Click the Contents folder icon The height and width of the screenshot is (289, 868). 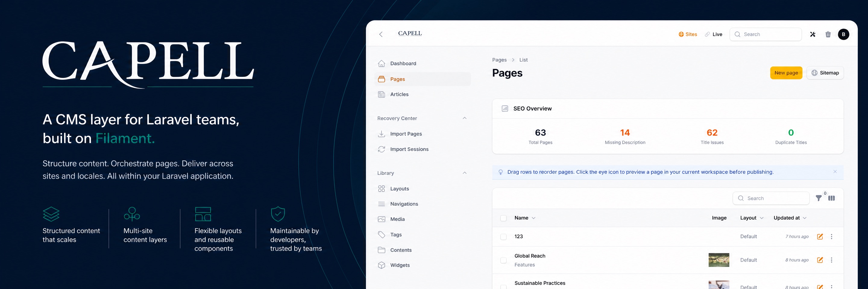382,250
